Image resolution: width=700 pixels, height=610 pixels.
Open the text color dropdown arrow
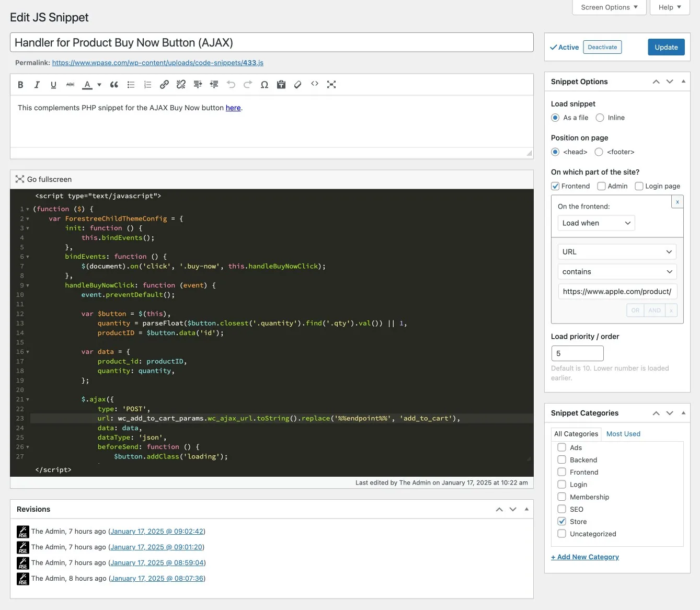[x=99, y=85]
